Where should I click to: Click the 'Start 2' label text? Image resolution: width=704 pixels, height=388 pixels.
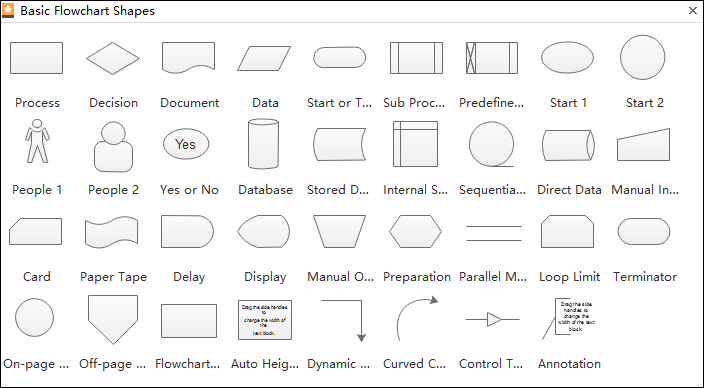coord(645,103)
